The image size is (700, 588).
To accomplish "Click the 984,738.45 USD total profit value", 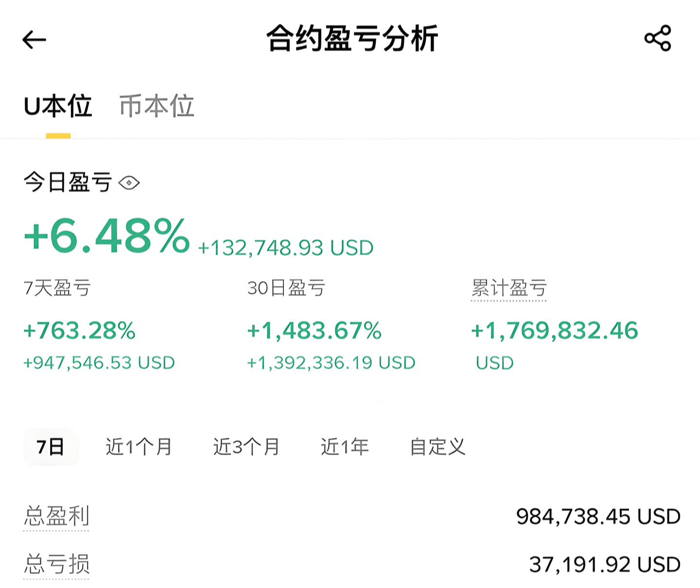I will point(598,517).
